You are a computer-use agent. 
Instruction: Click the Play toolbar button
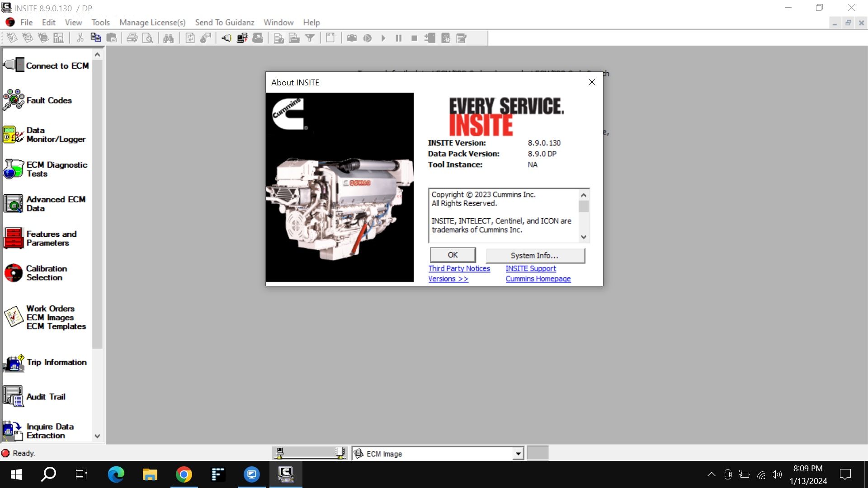tap(383, 38)
